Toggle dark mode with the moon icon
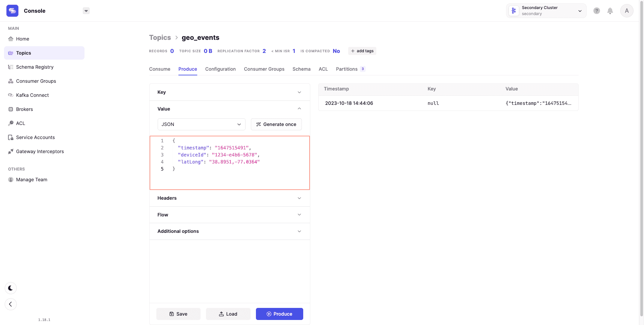Screen dimensions: 644x325 coord(11,288)
